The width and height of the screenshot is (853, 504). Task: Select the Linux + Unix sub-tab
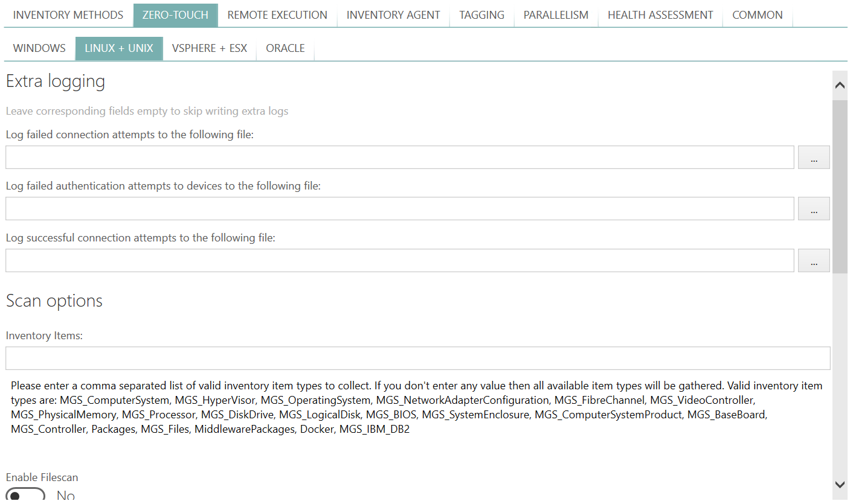119,48
